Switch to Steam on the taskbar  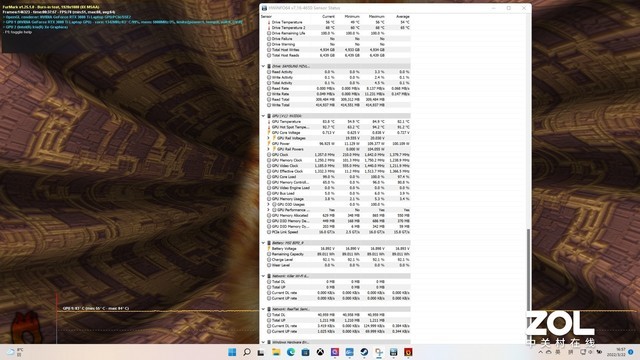[364, 352]
